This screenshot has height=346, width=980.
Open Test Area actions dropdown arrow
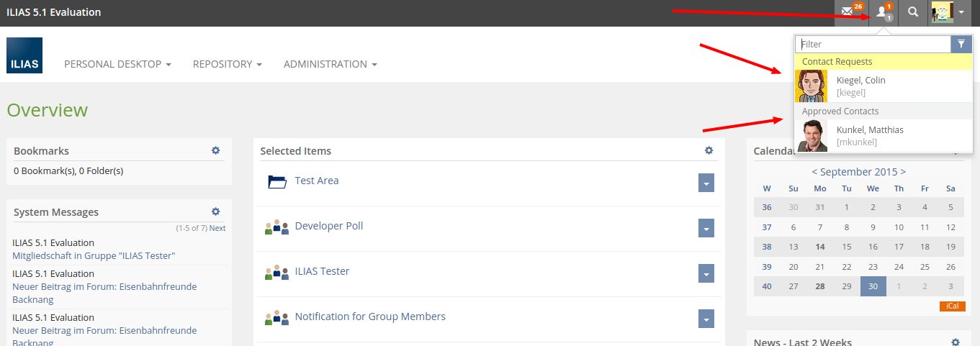(x=706, y=183)
